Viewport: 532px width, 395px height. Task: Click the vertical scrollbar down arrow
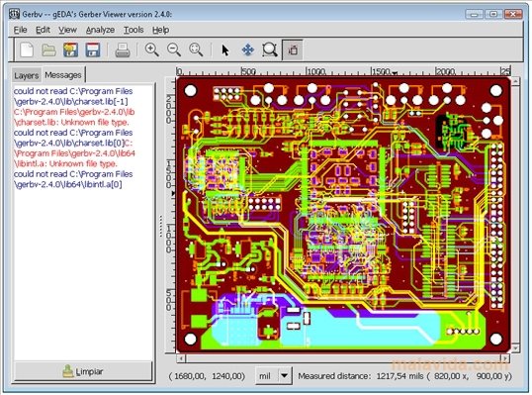click(515, 348)
